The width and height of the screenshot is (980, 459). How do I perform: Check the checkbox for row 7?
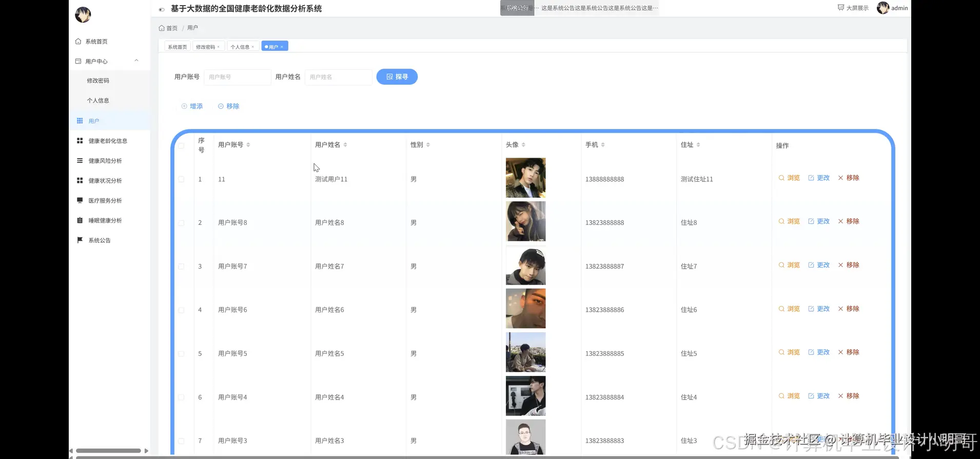point(181,441)
